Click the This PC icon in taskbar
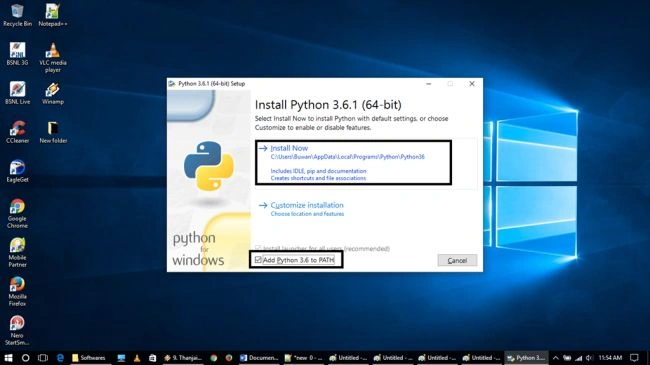This screenshot has width=650, height=365. [x=121, y=358]
